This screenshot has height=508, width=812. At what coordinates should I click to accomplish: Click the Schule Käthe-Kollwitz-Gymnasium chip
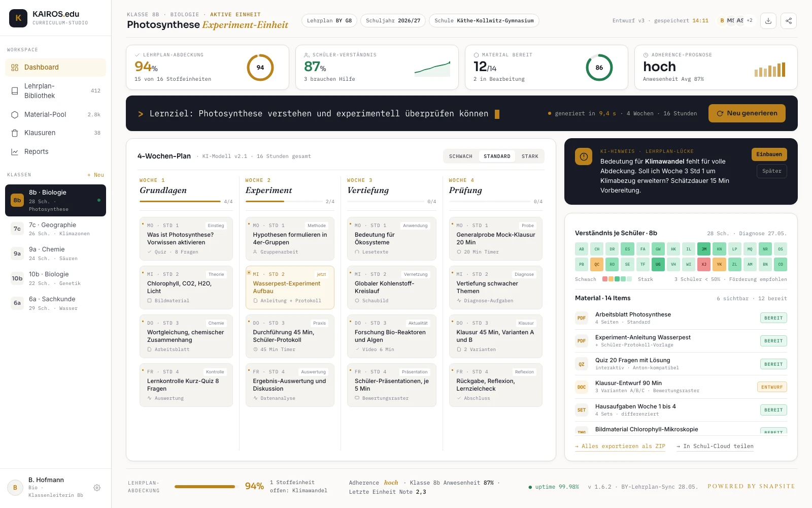tap(484, 21)
